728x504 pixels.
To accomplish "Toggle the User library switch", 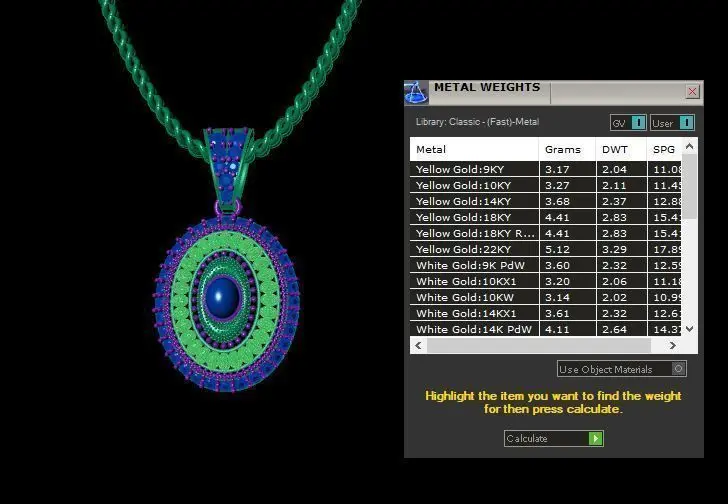I will tap(687, 123).
